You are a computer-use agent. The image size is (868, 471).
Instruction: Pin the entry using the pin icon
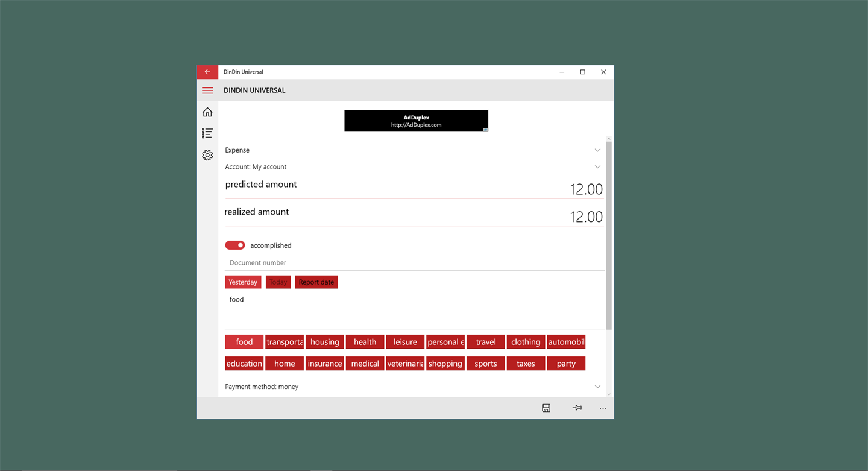(x=577, y=408)
